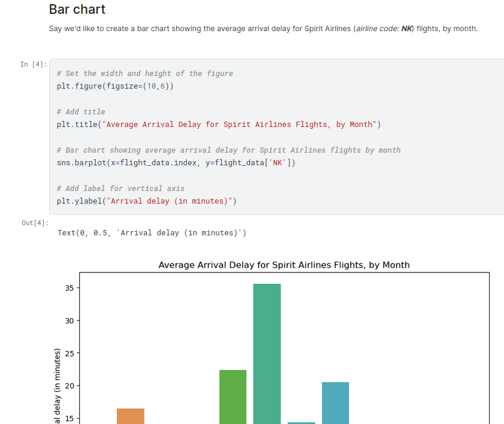Click the Spirit Airlines description paragraph
Viewport: 504px width, 424px height.
263,29
